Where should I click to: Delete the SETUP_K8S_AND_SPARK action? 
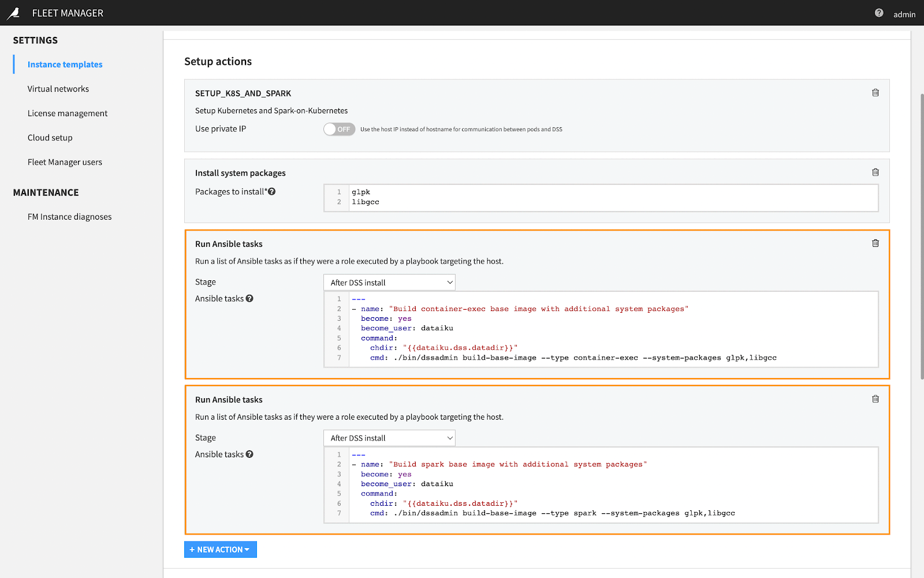click(x=875, y=92)
